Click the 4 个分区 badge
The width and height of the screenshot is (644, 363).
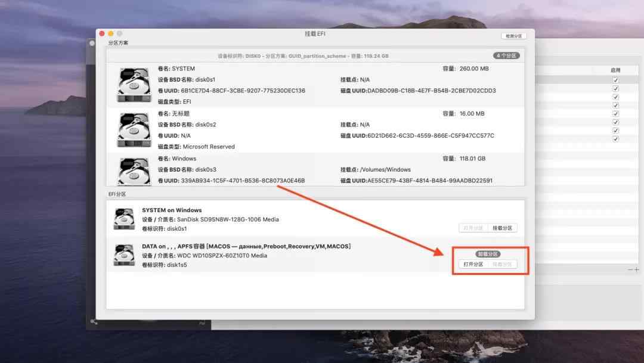[506, 55]
